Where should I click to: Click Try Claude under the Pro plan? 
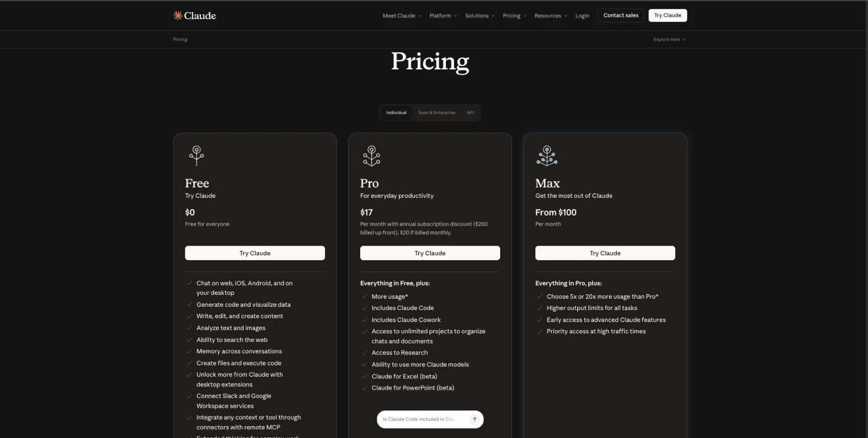point(430,253)
